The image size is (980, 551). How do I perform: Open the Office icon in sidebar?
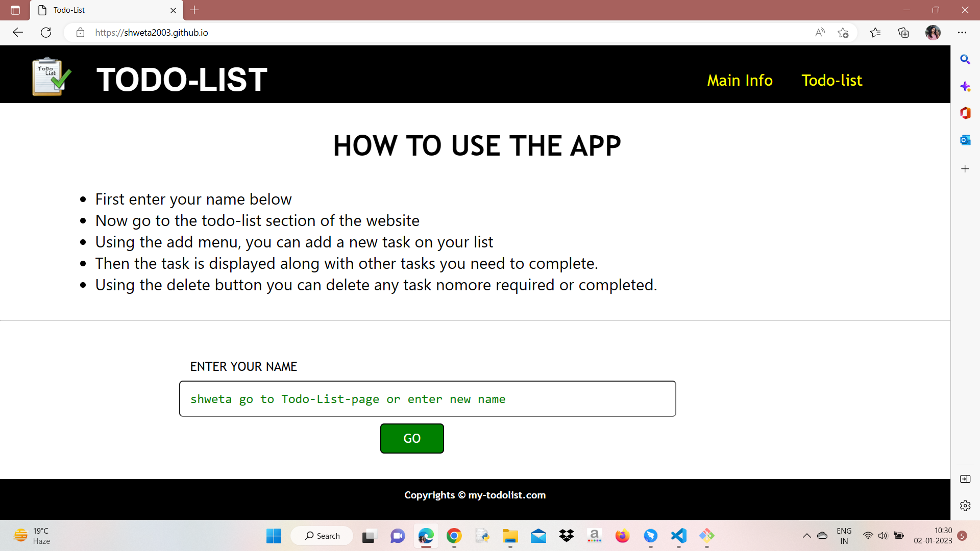[965, 113]
